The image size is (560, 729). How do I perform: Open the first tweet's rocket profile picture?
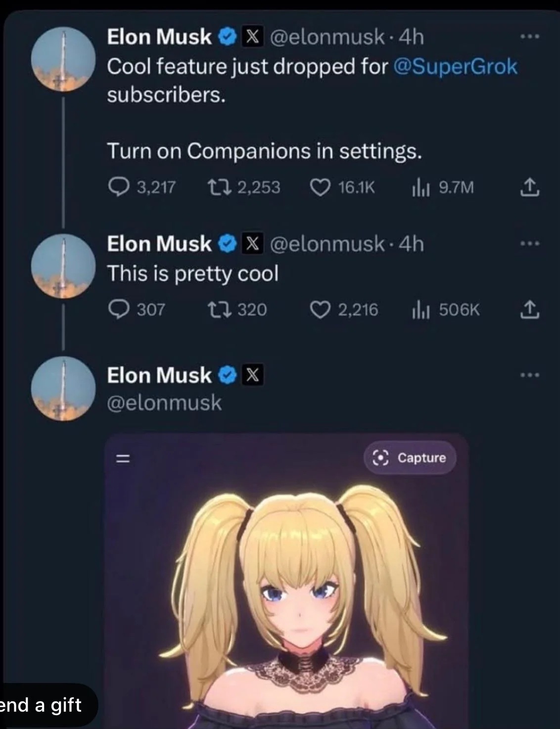click(63, 59)
